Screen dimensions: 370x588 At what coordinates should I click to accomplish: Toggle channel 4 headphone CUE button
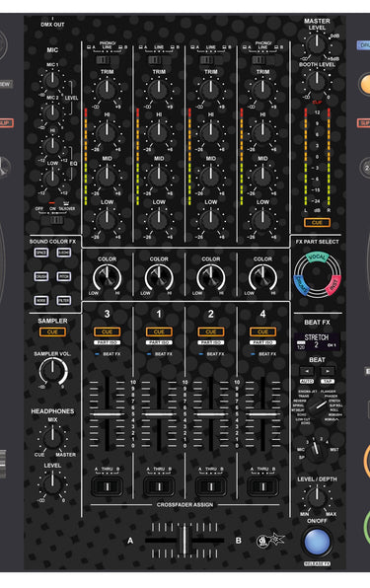[262, 331]
